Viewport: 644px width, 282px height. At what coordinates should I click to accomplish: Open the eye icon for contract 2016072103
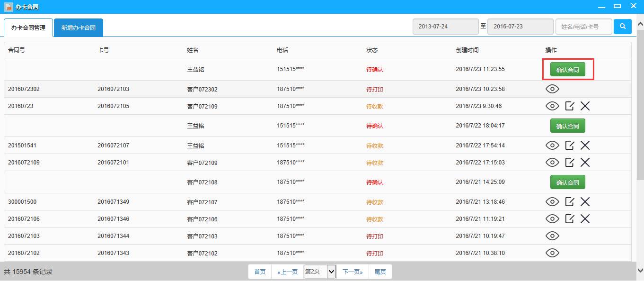[552, 236]
